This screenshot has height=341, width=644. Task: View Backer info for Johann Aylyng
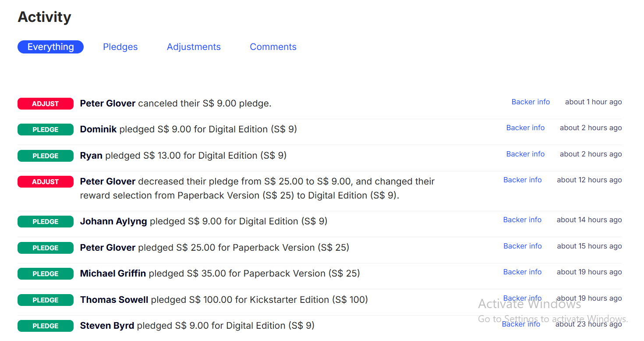point(522,220)
